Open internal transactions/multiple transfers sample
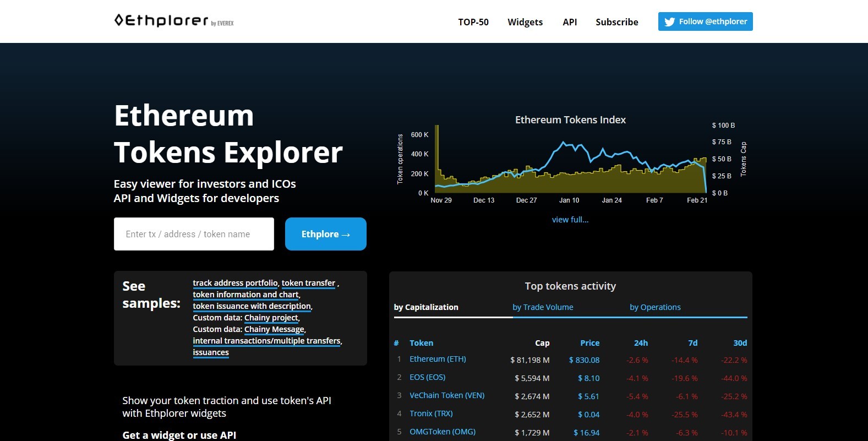The image size is (868, 441). [267, 341]
